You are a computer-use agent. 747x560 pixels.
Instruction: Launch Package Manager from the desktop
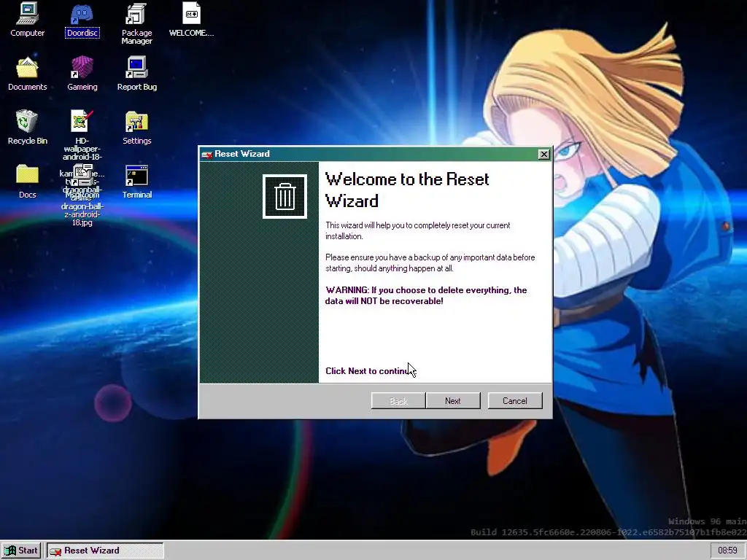tap(136, 23)
